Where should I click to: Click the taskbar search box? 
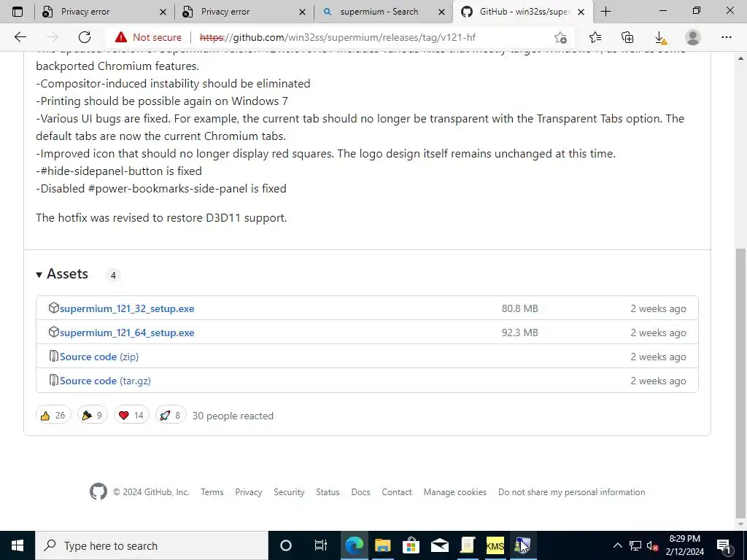152,545
